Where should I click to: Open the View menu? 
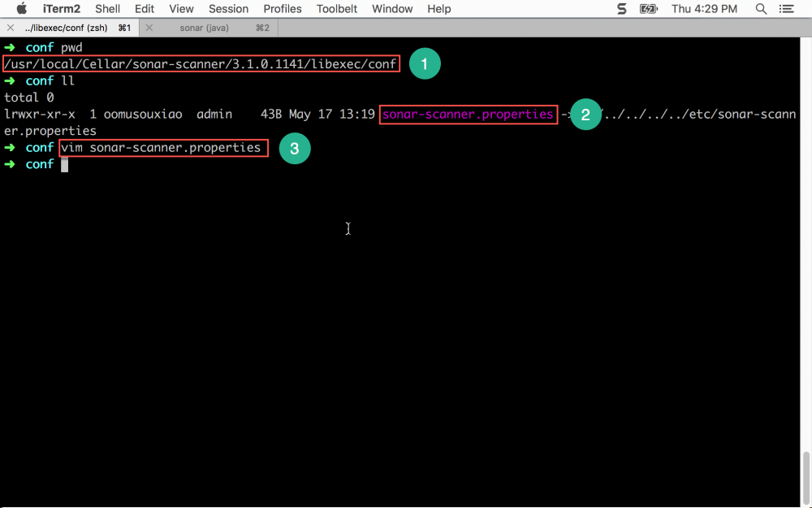click(181, 9)
